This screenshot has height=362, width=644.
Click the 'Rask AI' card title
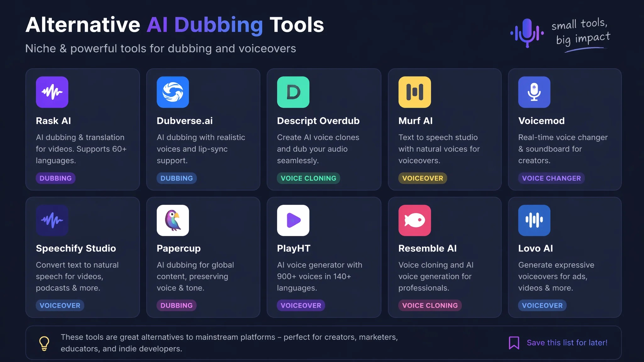click(53, 121)
